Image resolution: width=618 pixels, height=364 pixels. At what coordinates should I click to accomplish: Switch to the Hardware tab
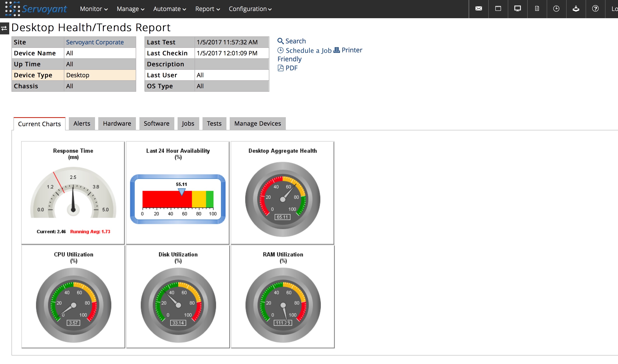coord(116,123)
